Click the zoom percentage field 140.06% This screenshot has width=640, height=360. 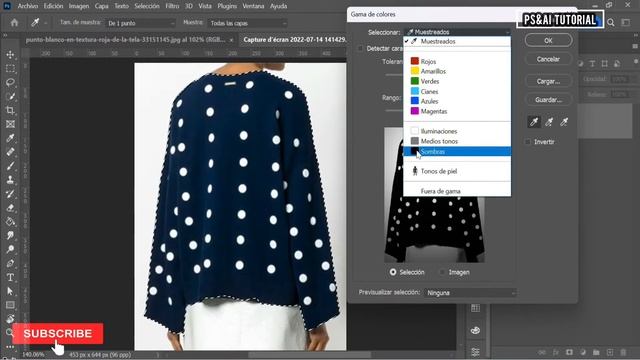[x=33, y=354]
